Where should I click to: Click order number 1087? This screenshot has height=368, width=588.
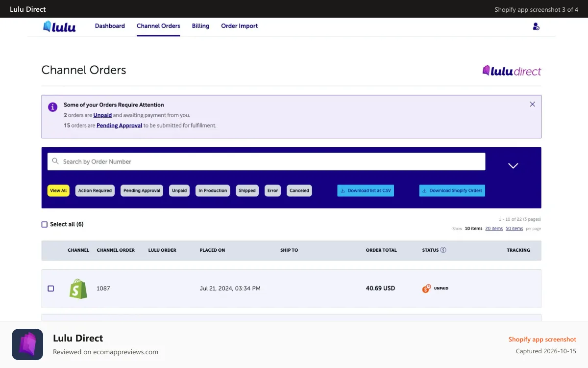(x=103, y=289)
